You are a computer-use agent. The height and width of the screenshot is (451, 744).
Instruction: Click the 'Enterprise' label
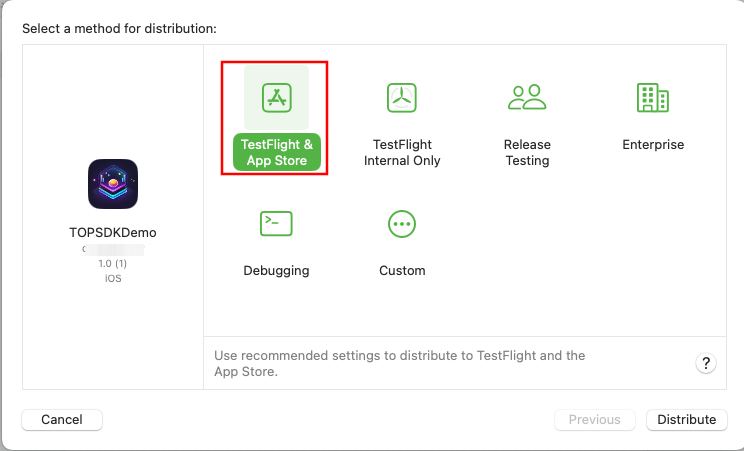pos(653,144)
